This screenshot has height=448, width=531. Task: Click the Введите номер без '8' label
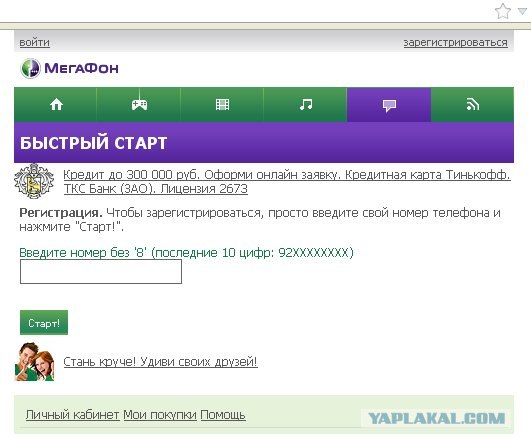[186, 253]
